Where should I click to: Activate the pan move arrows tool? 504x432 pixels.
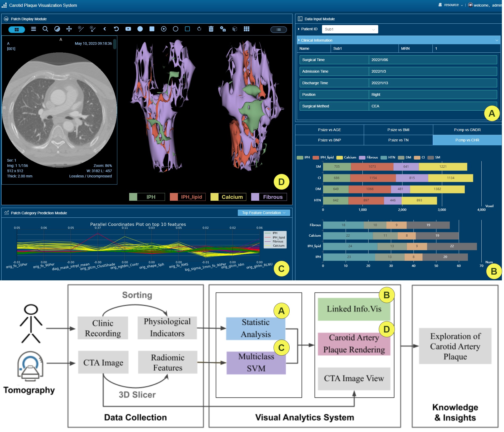(x=69, y=29)
